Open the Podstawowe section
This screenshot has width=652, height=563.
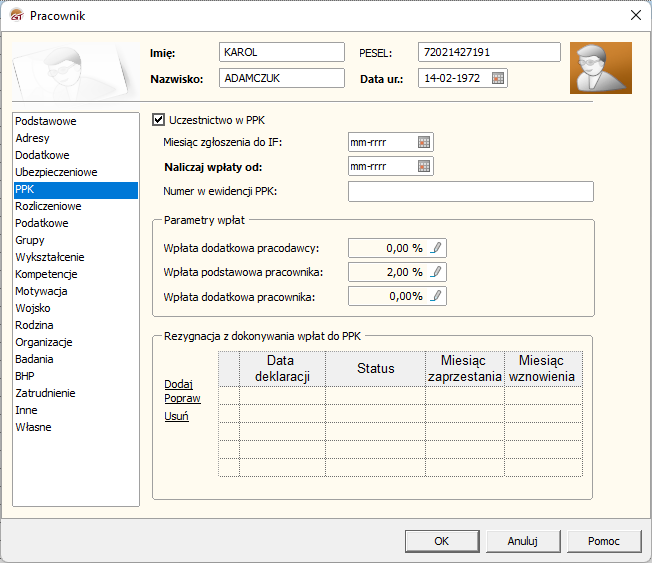click(x=75, y=121)
